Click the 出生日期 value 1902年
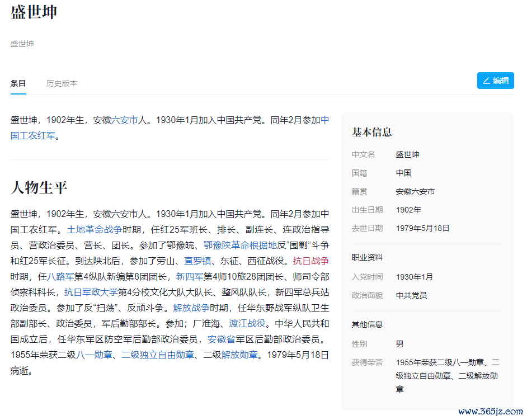 [x=408, y=210]
